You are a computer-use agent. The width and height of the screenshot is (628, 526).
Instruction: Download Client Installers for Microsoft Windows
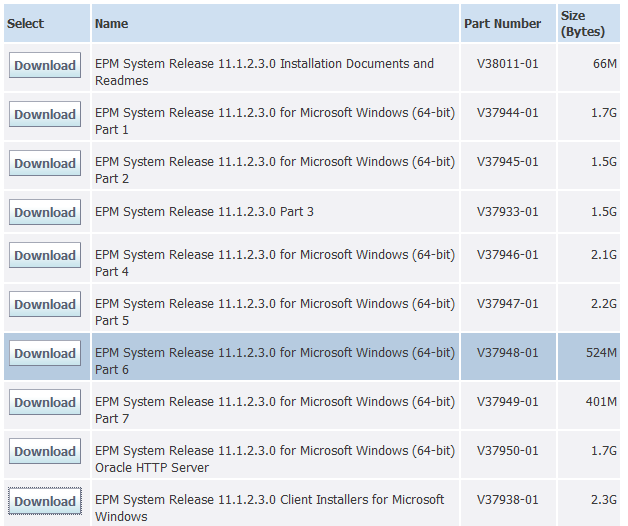click(45, 501)
